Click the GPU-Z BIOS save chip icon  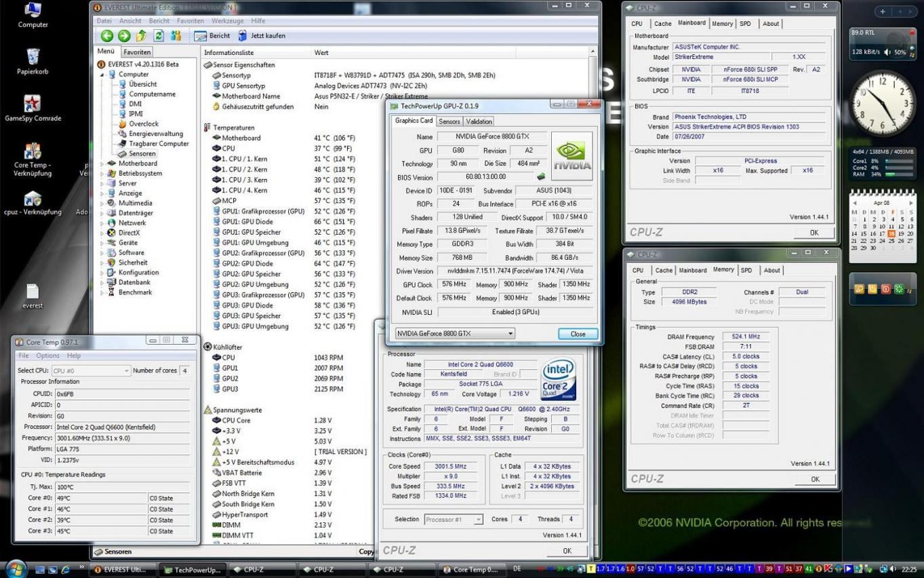tap(541, 177)
